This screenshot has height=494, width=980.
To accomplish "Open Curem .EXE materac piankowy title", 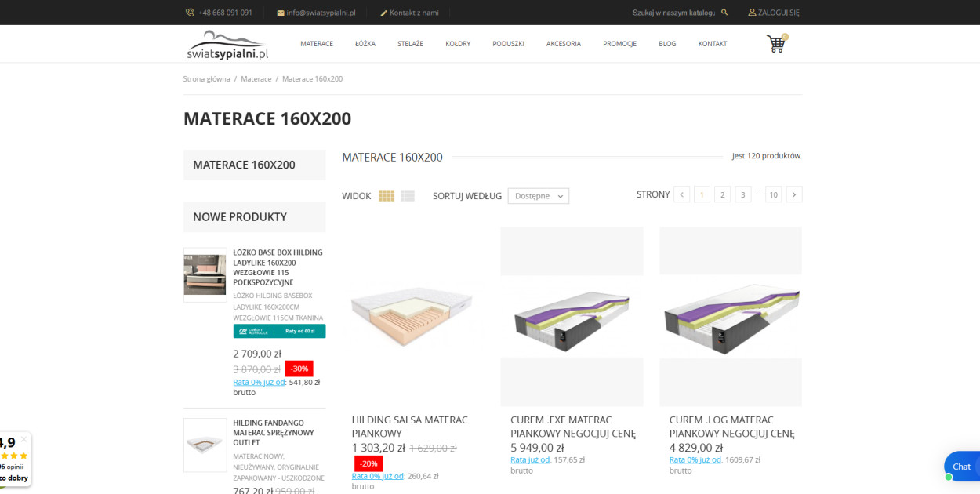I will coord(572,427).
